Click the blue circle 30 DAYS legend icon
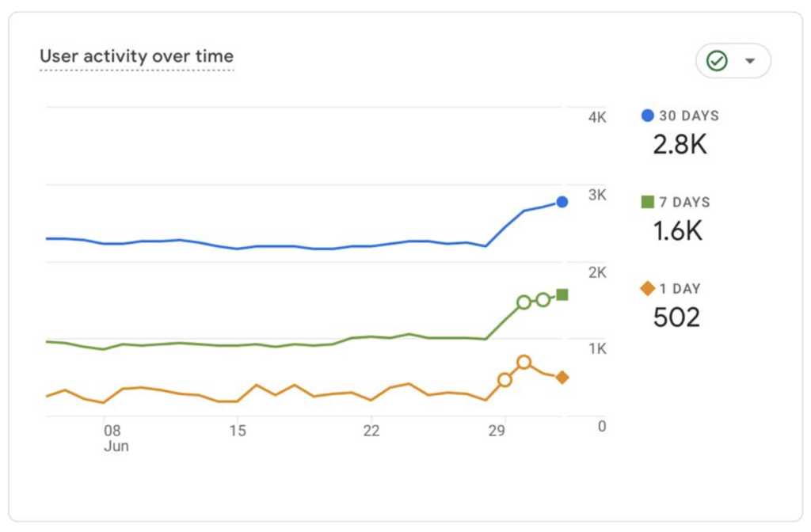The width and height of the screenshot is (811, 532). pos(647,116)
